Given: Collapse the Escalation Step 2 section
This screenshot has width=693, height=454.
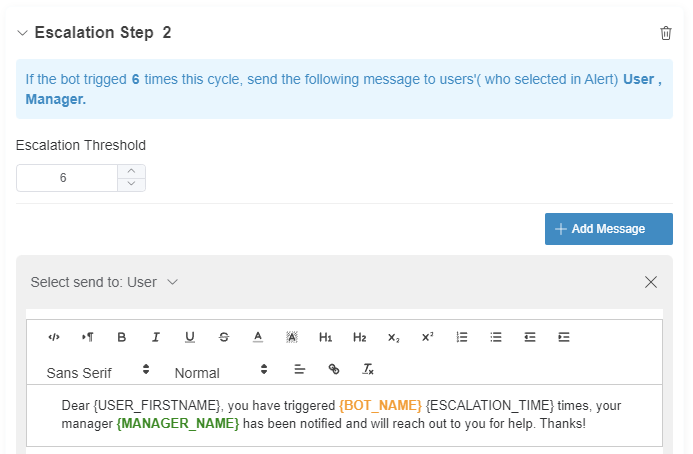Looking at the screenshot, I should tap(22, 33).
